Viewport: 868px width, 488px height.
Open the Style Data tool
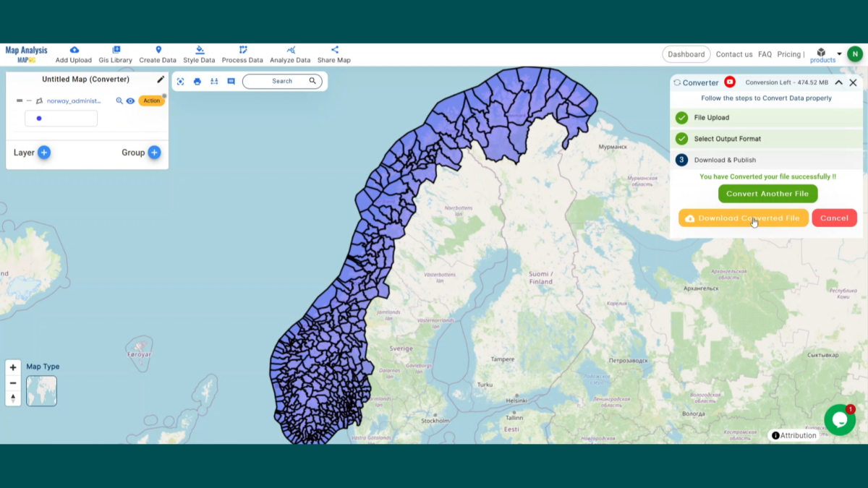tap(199, 49)
